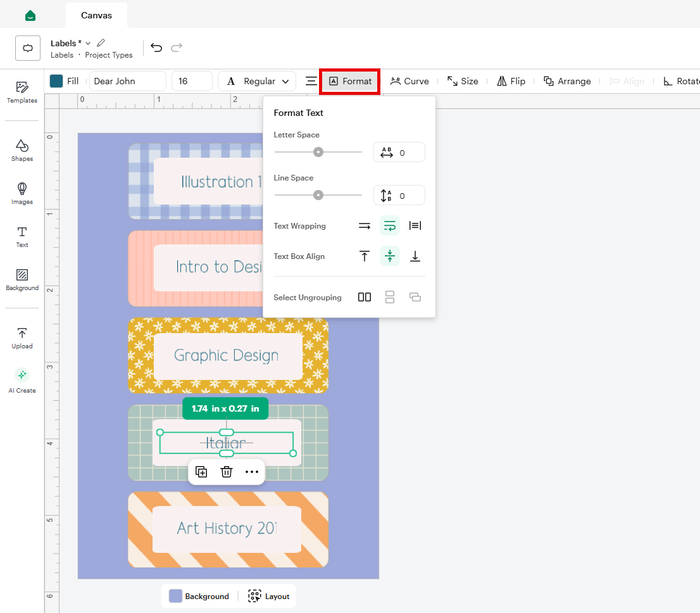Align text box to middle

click(390, 256)
